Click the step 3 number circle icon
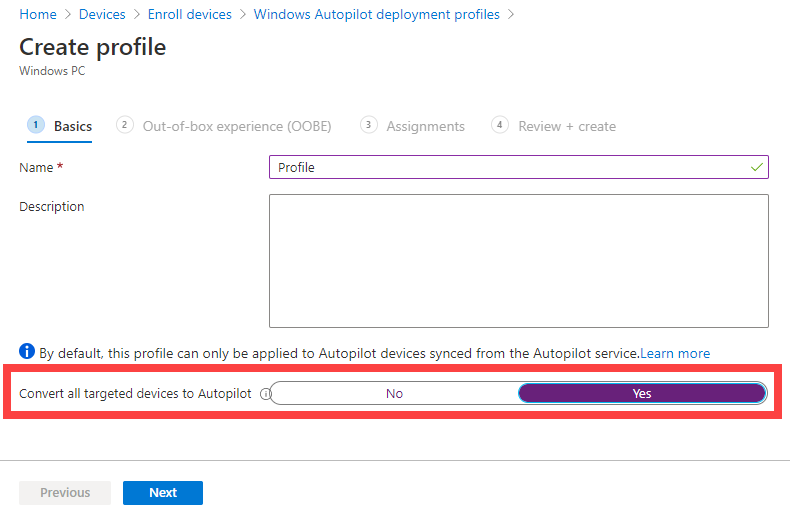The width and height of the screenshot is (790, 518). [368, 125]
